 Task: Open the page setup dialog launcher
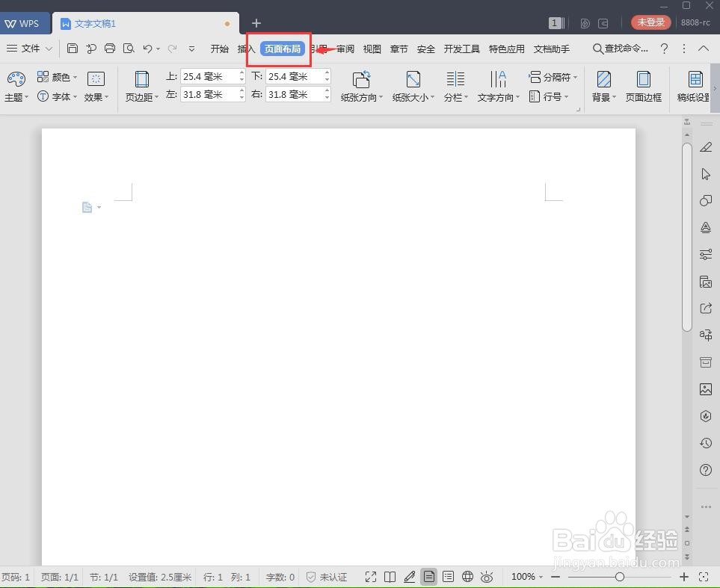[578, 109]
